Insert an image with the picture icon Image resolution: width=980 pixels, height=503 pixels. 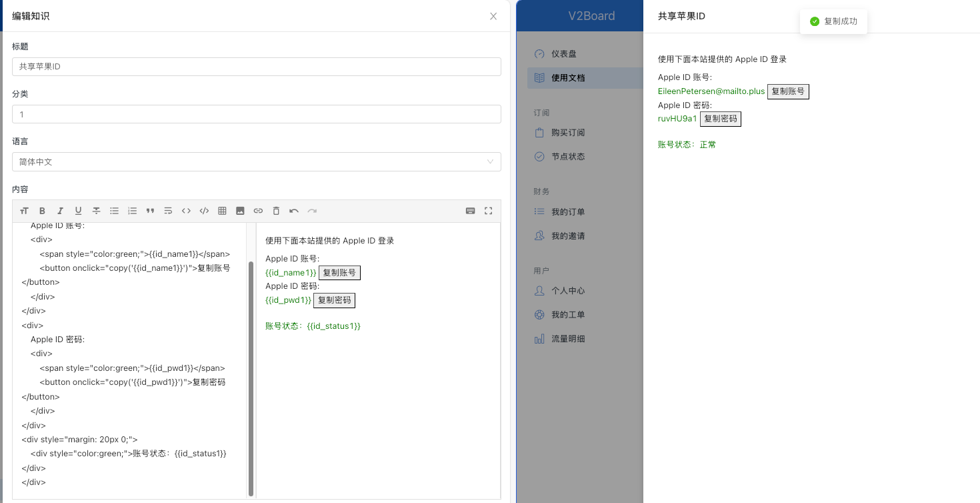240,211
